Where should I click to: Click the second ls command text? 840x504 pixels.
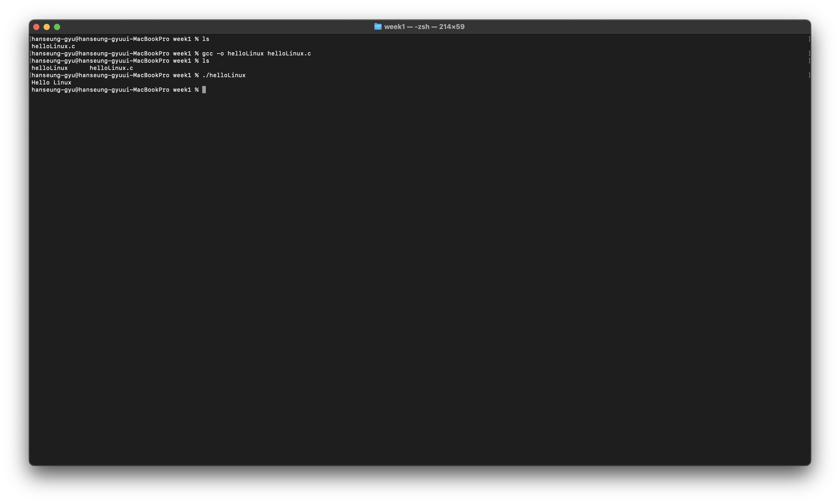point(206,61)
